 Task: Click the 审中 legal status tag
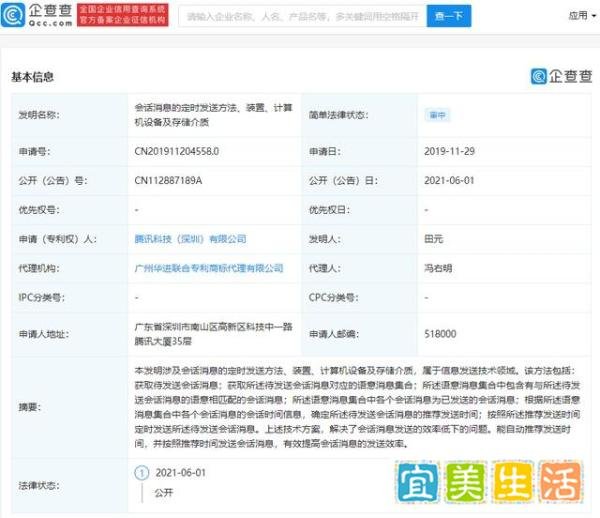(437, 115)
